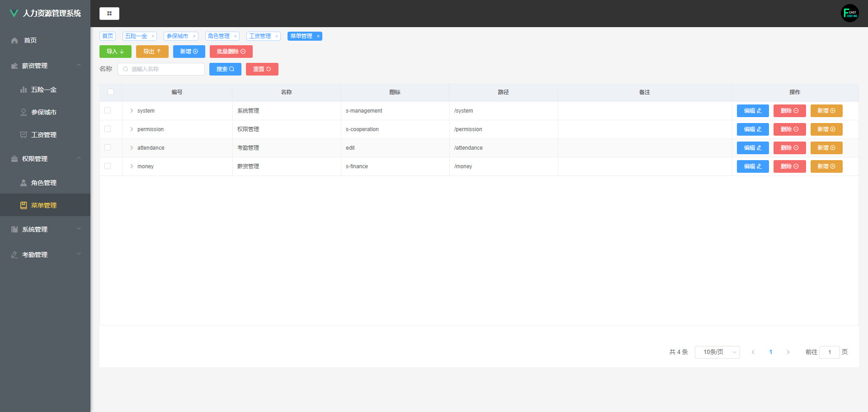This screenshot has height=412, width=868.
Task: Focus the go-to page number field
Action: (830, 352)
